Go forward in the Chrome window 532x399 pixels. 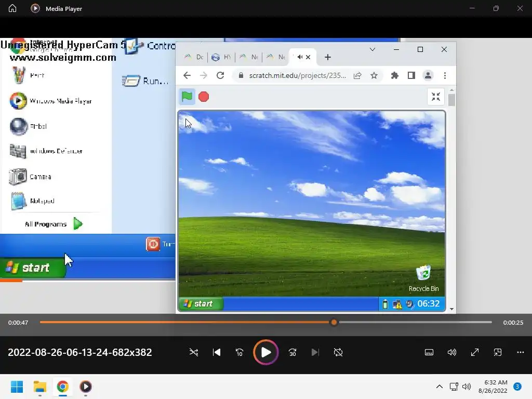(x=204, y=75)
